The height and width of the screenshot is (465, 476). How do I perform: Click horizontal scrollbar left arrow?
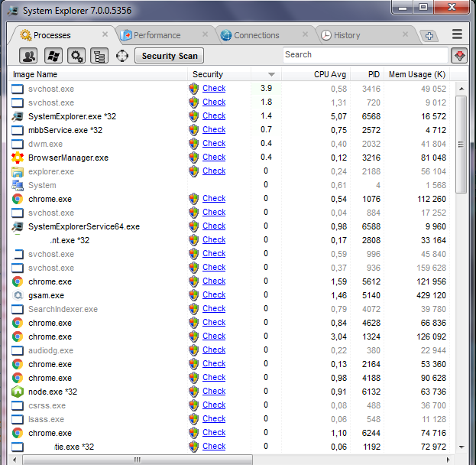(15, 459)
